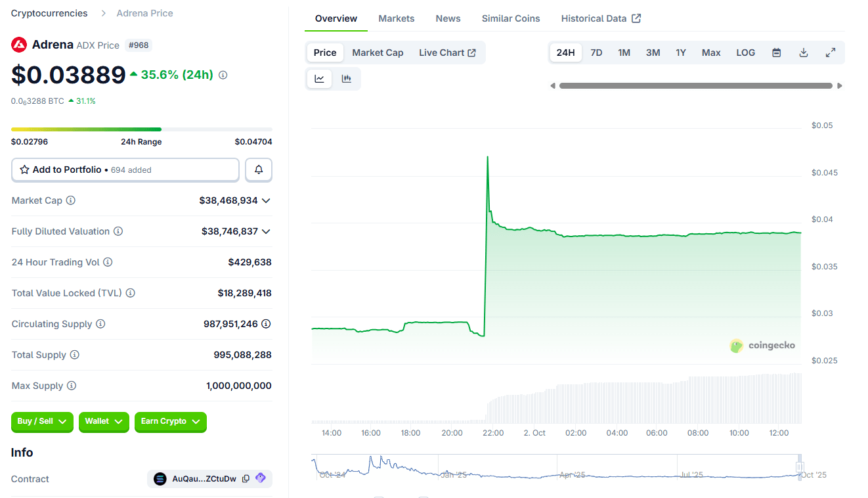This screenshot has height=498, width=868.
Task: Switch to the Markets tab
Action: [x=396, y=18]
